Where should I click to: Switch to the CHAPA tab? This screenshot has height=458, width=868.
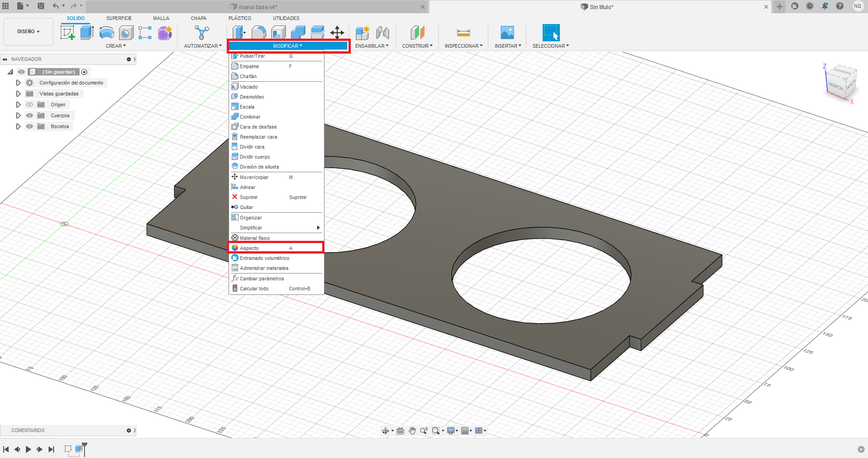199,18
